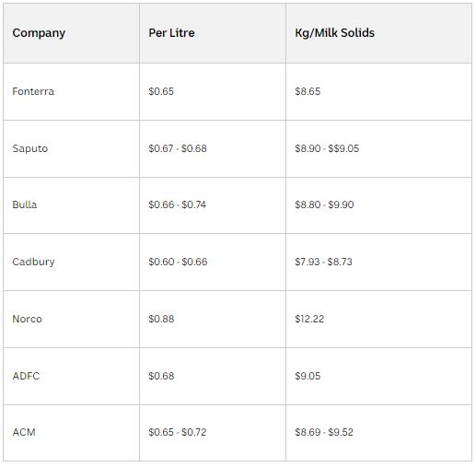The width and height of the screenshot is (476, 467).
Task: Click the Per Litre column header
Action: (x=213, y=33)
